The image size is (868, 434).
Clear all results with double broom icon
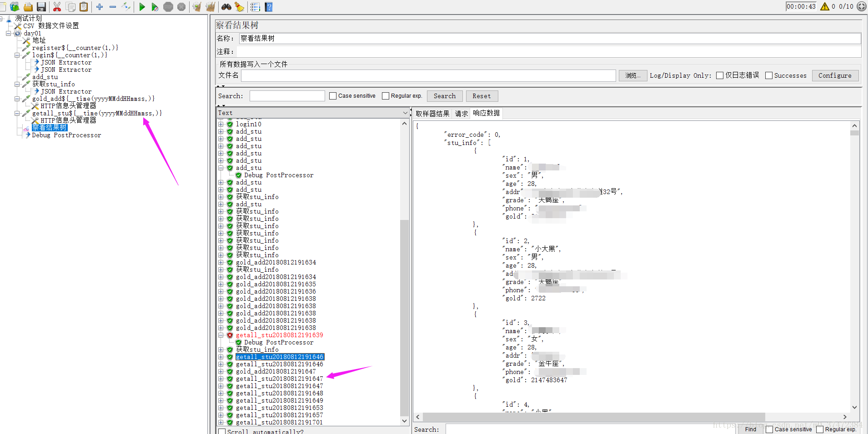(x=210, y=7)
